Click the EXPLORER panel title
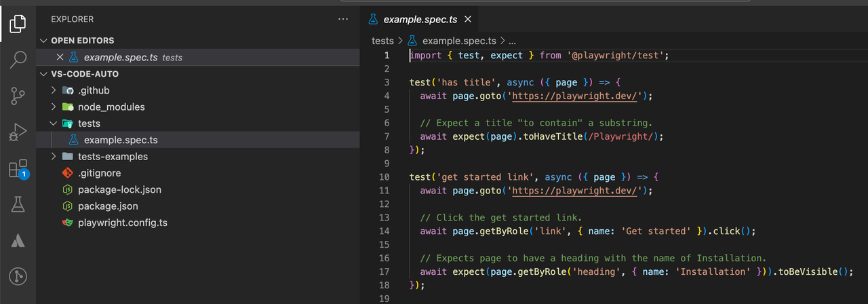Viewport: 868px width, 304px height. pyautogui.click(x=73, y=19)
